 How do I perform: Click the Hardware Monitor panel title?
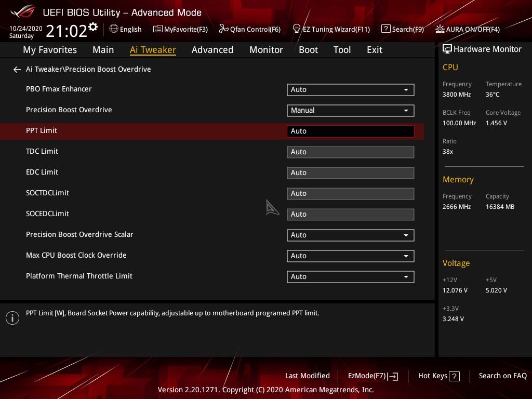click(487, 49)
